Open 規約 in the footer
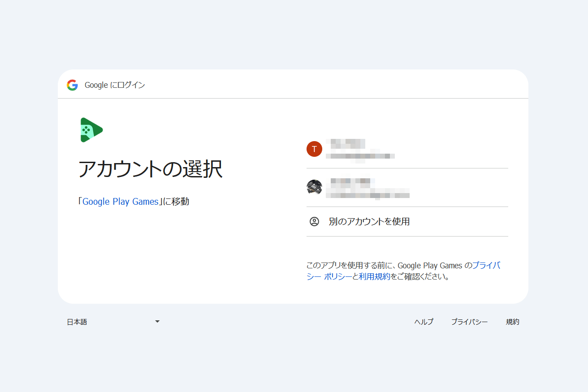Image resolution: width=588 pixels, height=392 pixels. (x=512, y=322)
